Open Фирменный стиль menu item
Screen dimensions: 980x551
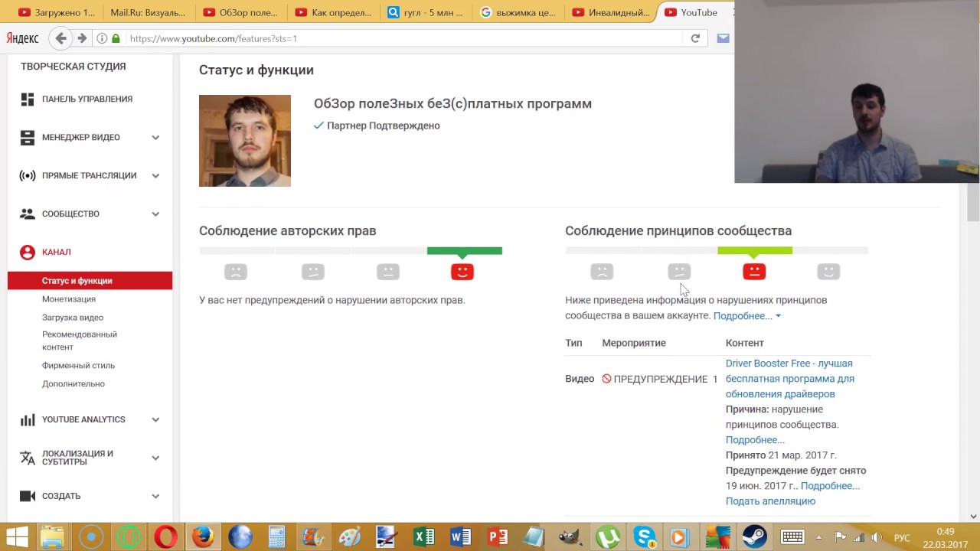click(x=78, y=366)
